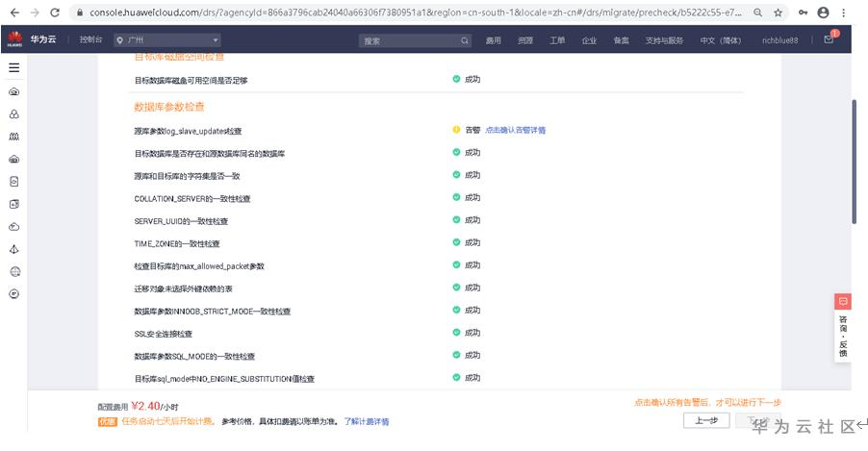Open 了解计费详情 billing link
This screenshot has height=451, width=868.
click(x=367, y=421)
